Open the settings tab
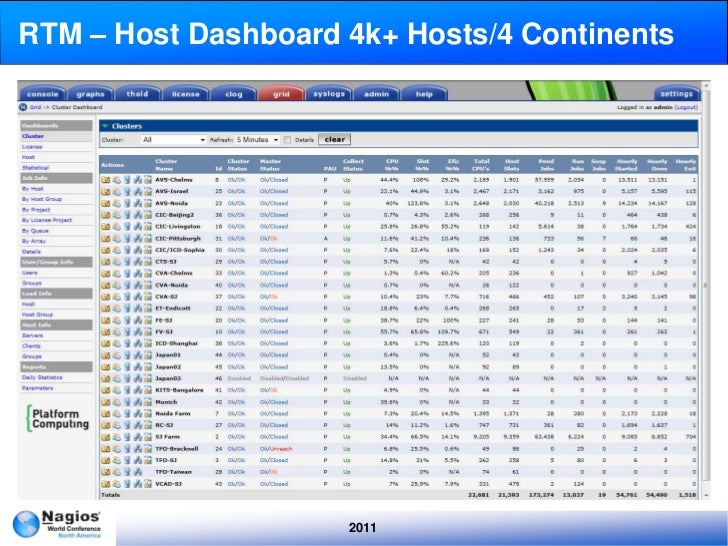 pos(676,94)
